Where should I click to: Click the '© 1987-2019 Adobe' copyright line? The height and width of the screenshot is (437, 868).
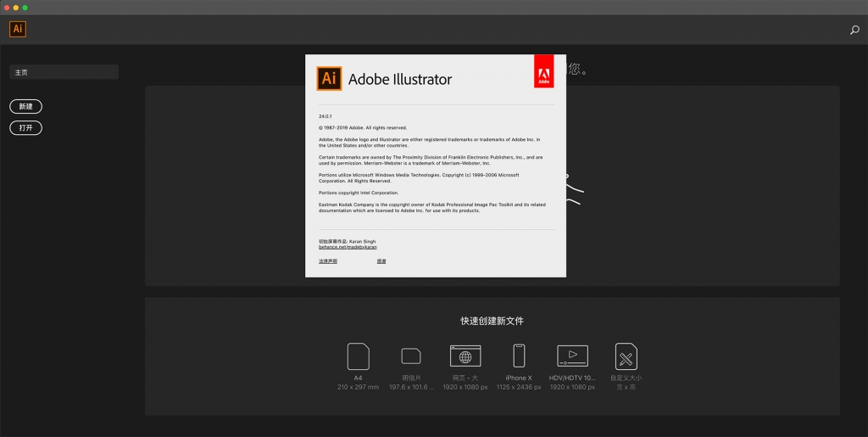(x=363, y=127)
